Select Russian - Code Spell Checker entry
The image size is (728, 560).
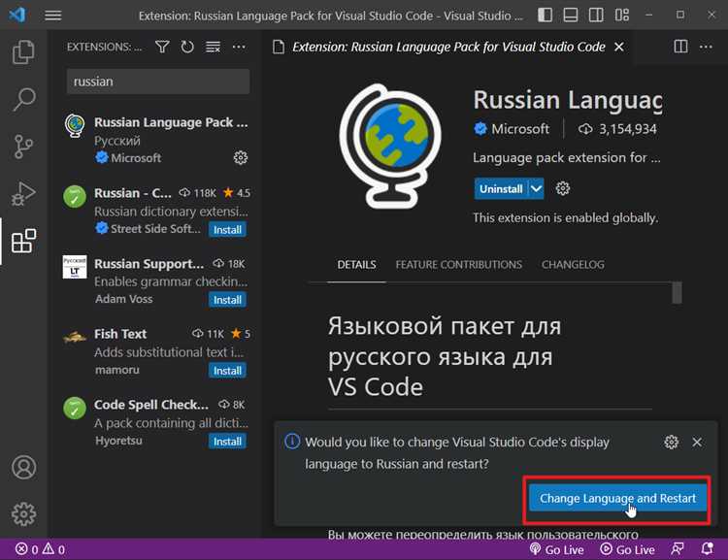tap(156, 211)
